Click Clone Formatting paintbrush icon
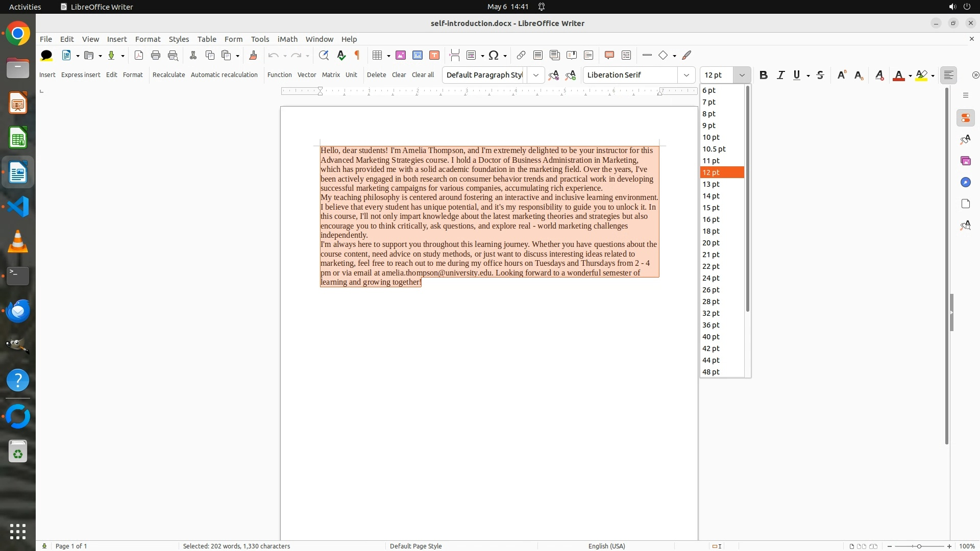The height and width of the screenshot is (551, 980). tap(253, 55)
